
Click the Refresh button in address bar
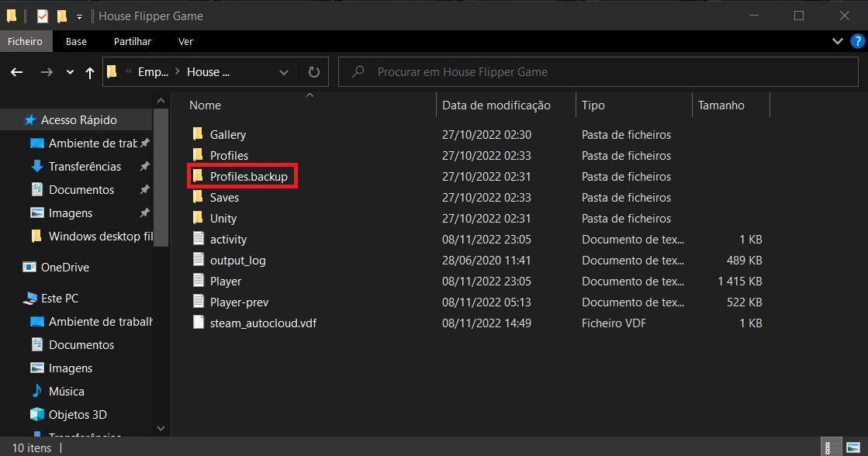coord(313,72)
